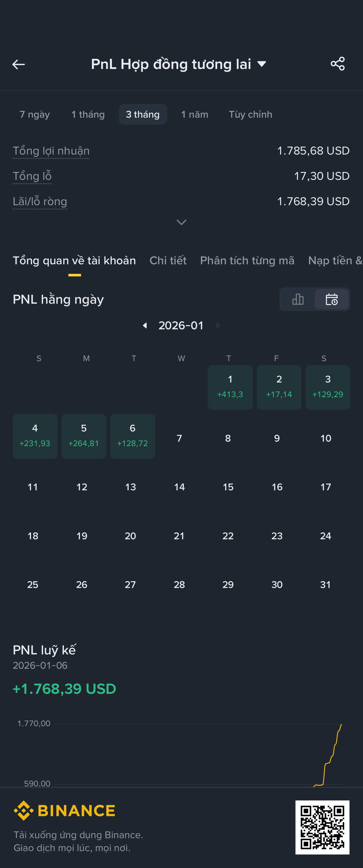The height and width of the screenshot is (868, 363).
Task: Open PnL Hợp đồng tương lai dropdown
Action: (179, 64)
